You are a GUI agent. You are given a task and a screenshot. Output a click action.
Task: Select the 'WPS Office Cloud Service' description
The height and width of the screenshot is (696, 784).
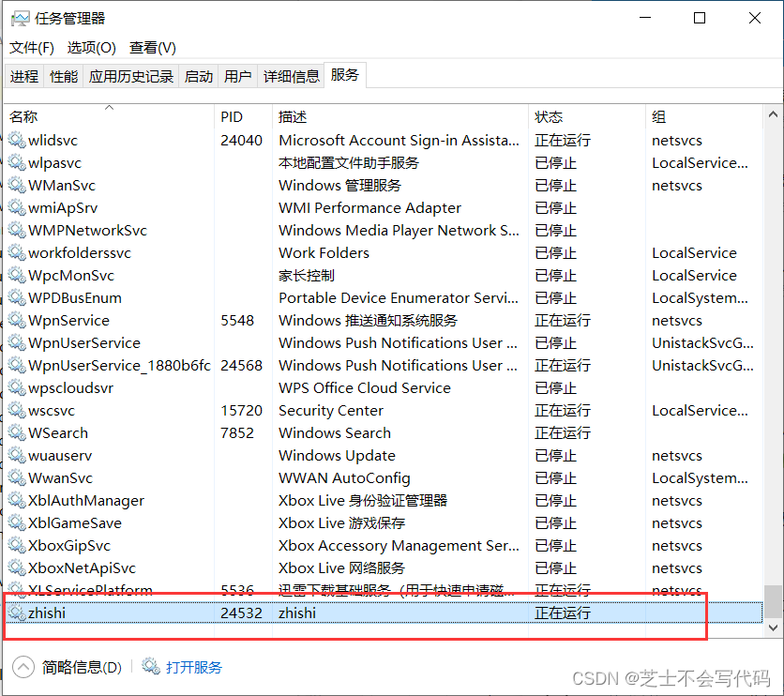365,387
